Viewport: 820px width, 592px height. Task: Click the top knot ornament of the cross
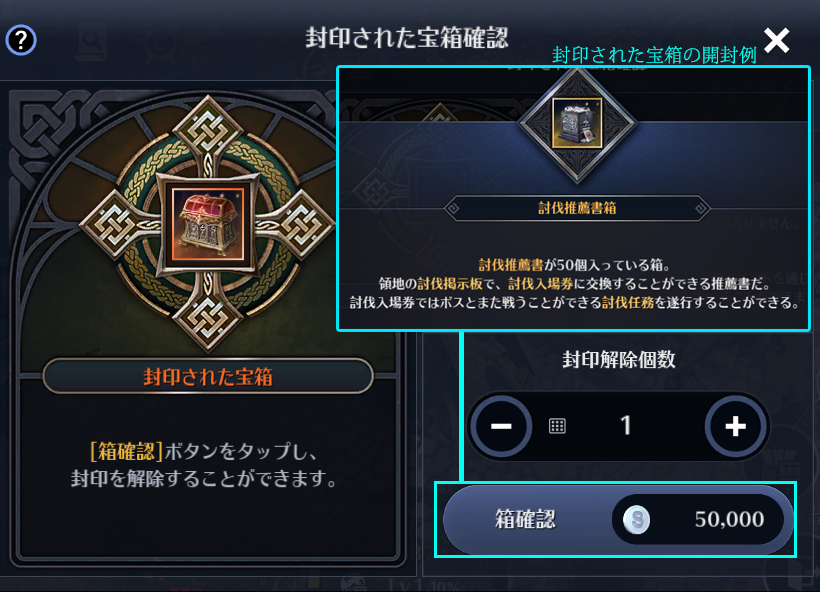208,129
